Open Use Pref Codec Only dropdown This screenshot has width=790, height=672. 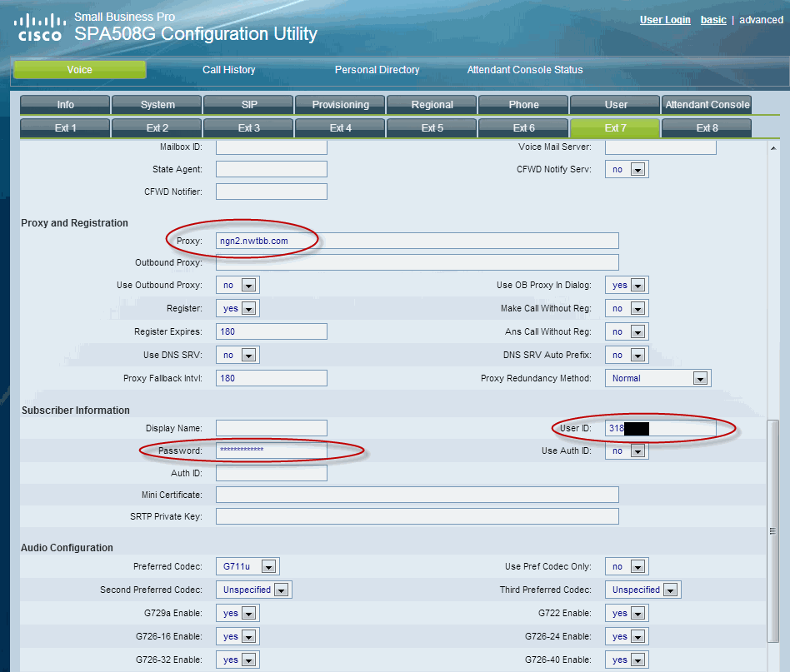point(627,566)
